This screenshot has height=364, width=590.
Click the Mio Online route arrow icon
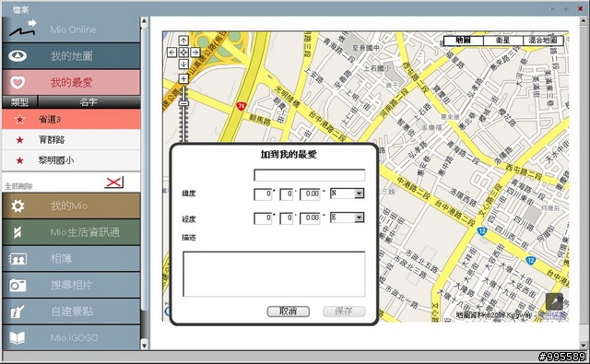22,29
